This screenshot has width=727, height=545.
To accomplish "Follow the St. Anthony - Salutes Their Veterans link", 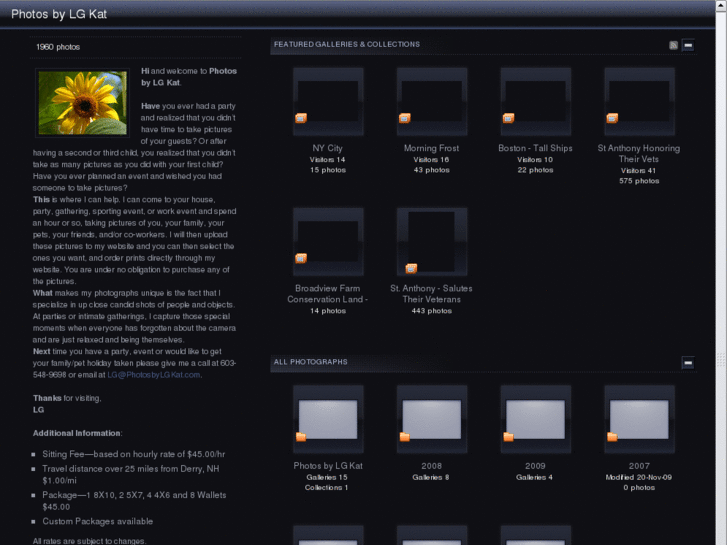I will pos(431,294).
